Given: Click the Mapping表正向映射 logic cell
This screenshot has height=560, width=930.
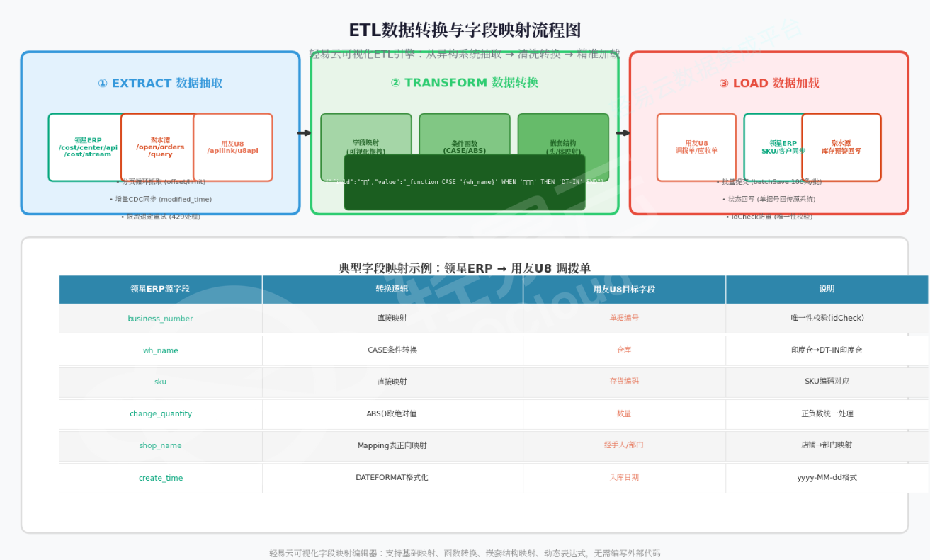Looking at the screenshot, I should [392, 446].
